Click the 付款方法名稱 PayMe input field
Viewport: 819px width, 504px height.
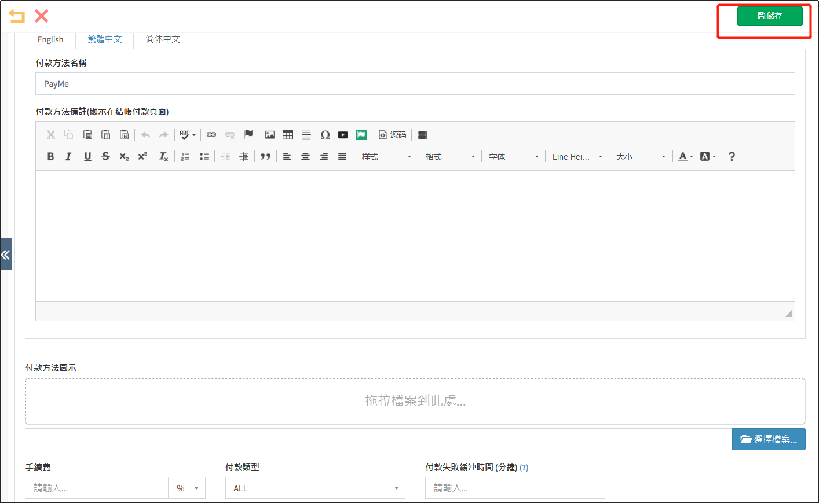232,83
